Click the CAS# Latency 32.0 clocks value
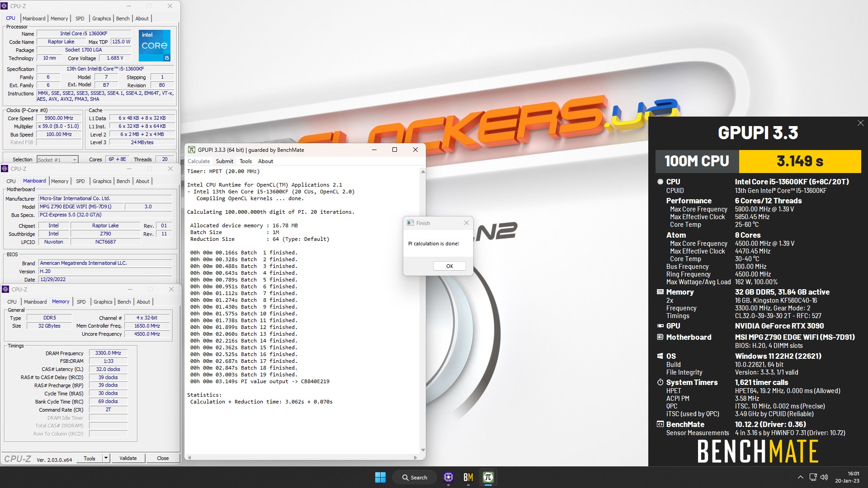Image resolution: width=868 pixels, height=488 pixels. [x=108, y=369]
